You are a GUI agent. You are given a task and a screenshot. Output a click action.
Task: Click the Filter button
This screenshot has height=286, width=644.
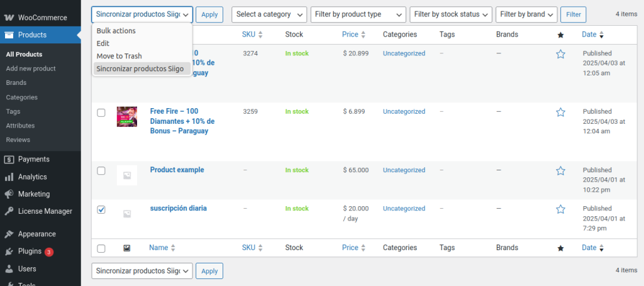(574, 14)
